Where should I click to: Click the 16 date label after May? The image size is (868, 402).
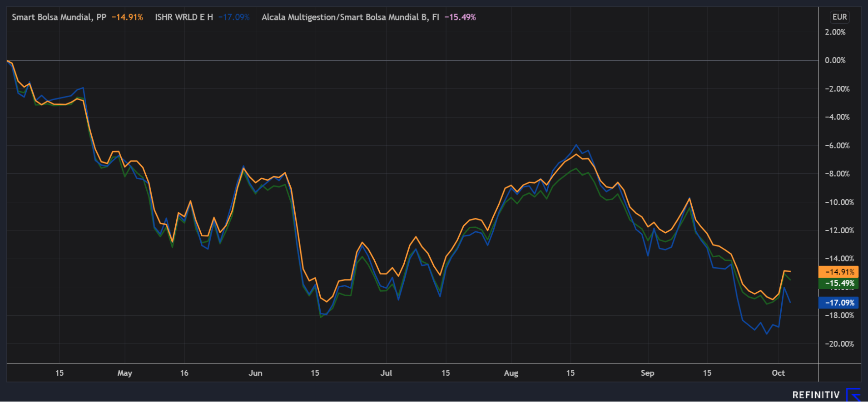[x=184, y=373]
